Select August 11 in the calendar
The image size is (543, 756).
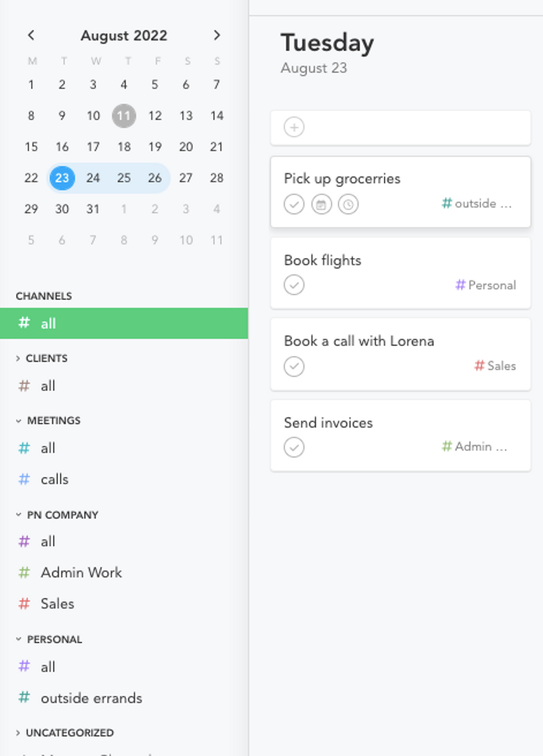(124, 116)
